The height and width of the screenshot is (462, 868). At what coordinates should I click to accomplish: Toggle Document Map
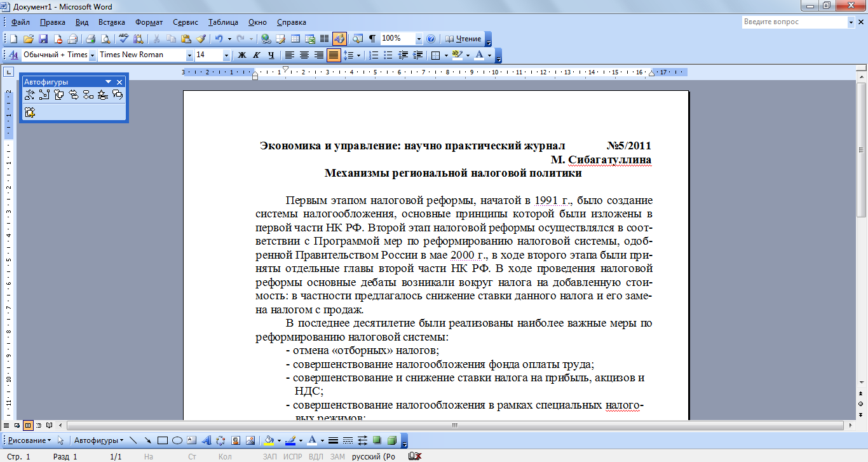tap(358, 39)
